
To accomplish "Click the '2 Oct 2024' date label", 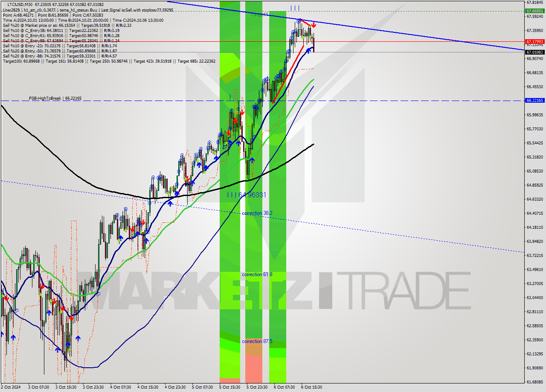I will click(x=12, y=387).
